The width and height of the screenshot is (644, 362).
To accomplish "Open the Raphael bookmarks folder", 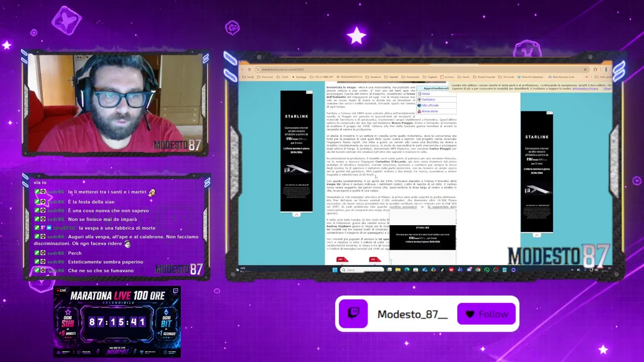I will (391, 77).
